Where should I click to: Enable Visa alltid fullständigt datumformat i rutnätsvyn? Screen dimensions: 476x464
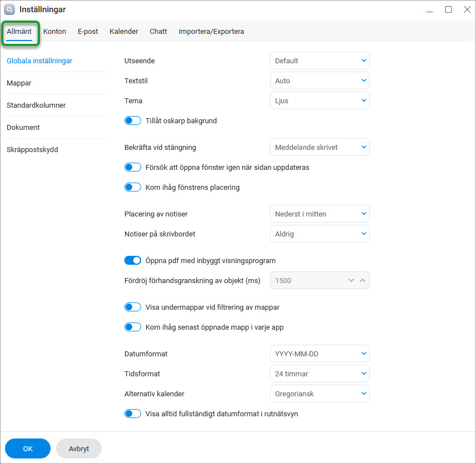[133, 413]
